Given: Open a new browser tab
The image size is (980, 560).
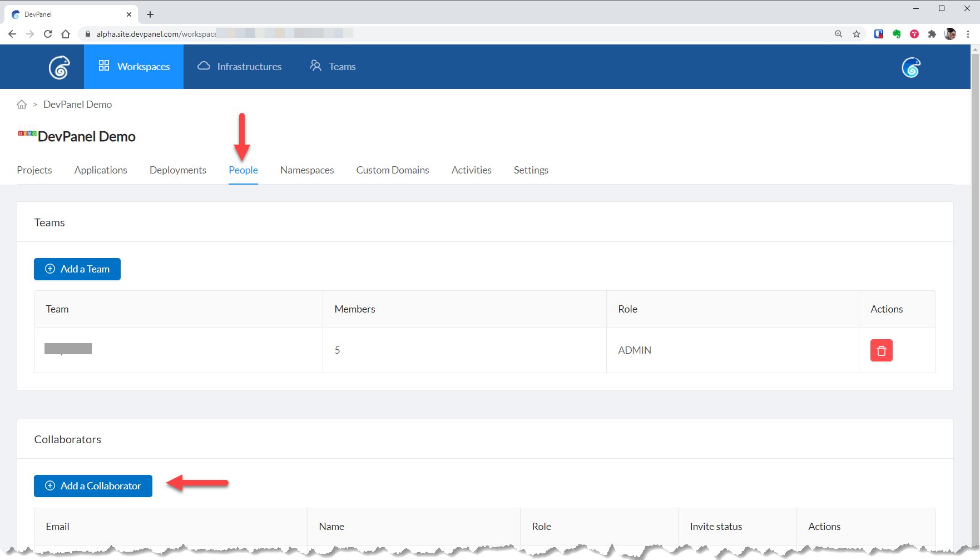Looking at the screenshot, I should coord(150,14).
